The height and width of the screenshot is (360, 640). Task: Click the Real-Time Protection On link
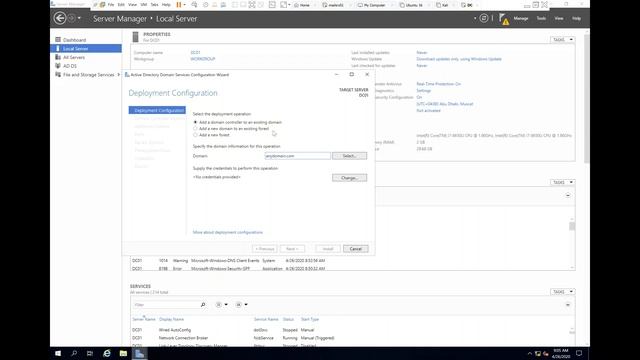click(x=439, y=84)
